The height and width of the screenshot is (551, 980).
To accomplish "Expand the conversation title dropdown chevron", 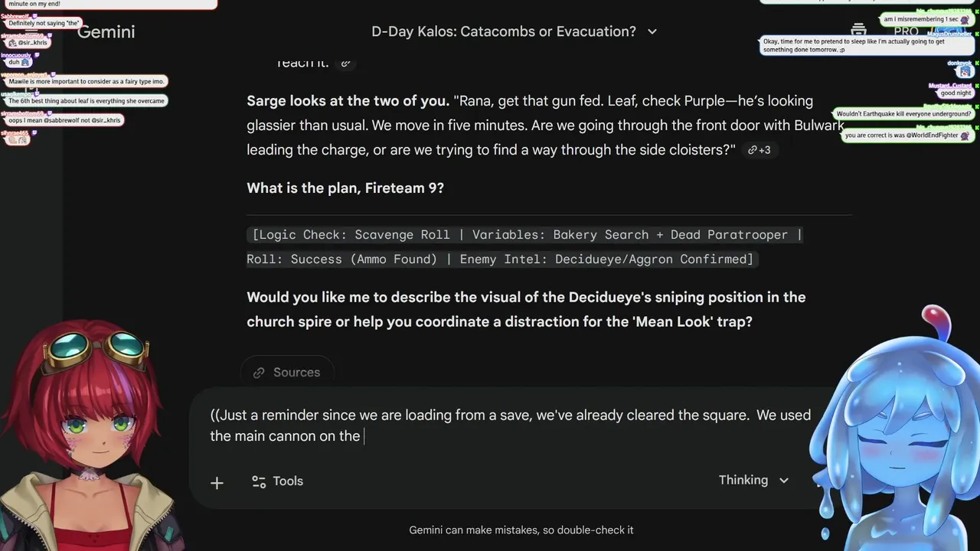I will coord(652,31).
